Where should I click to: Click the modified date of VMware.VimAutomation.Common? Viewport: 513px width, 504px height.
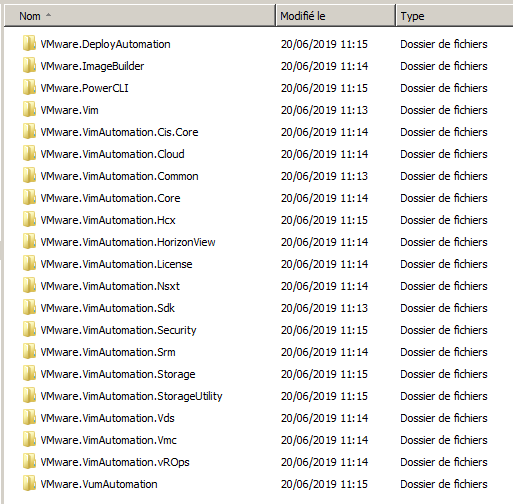(324, 176)
